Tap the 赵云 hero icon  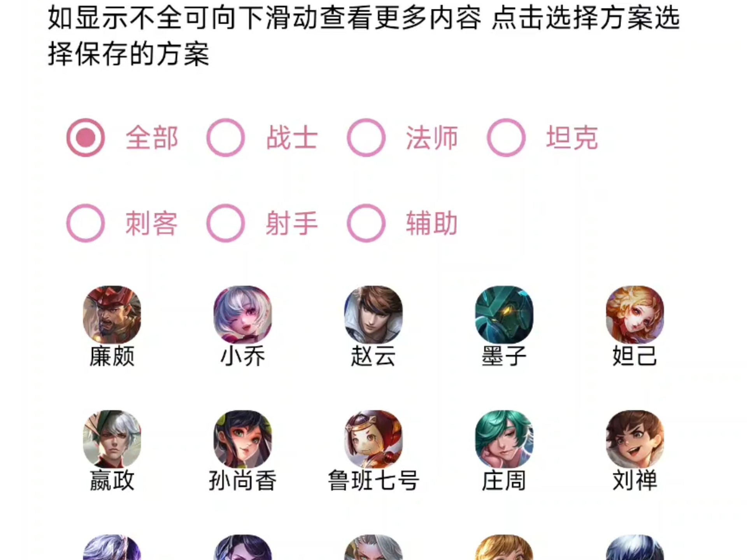(x=373, y=315)
